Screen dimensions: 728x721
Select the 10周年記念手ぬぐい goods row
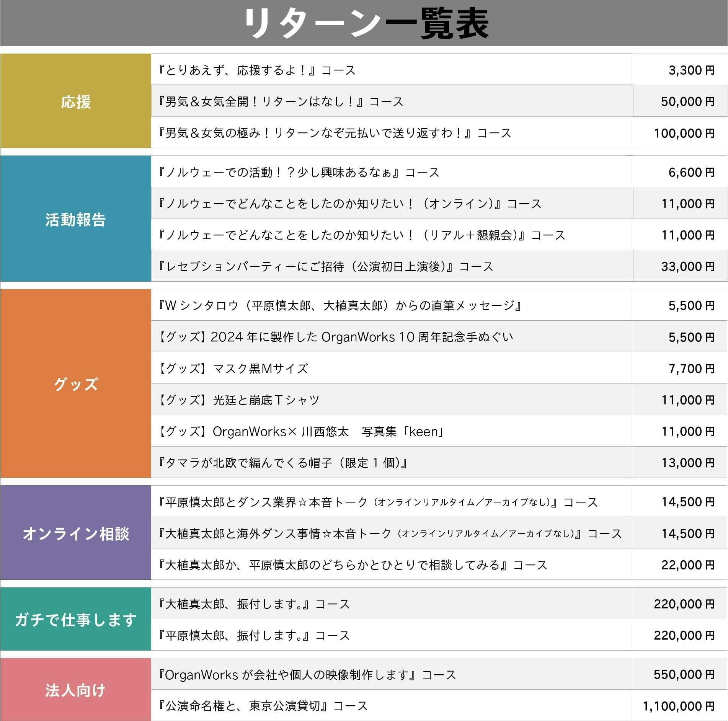[335, 337]
